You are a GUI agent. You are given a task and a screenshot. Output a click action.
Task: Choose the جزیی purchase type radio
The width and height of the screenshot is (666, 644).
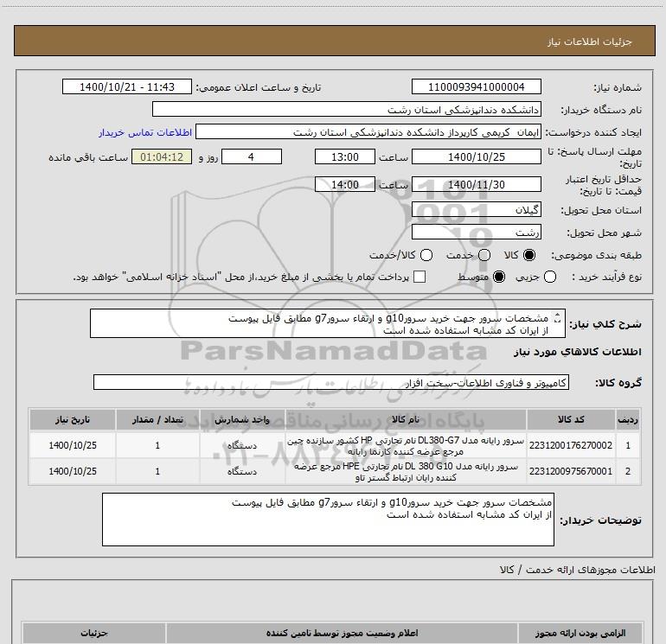pyautogui.click(x=550, y=277)
